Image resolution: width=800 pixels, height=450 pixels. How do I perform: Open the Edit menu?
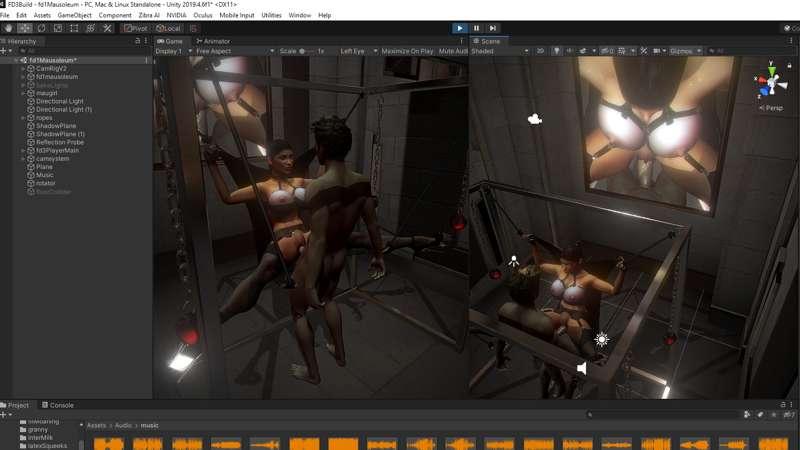pos(21,15)
